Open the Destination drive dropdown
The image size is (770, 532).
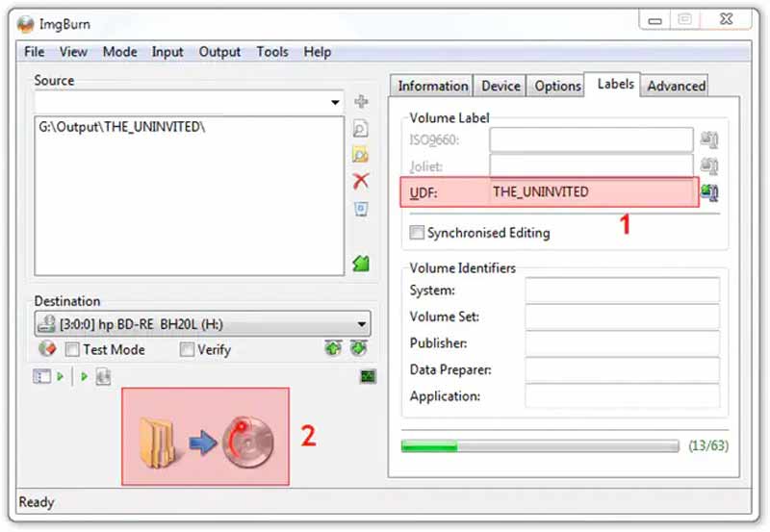362,325
